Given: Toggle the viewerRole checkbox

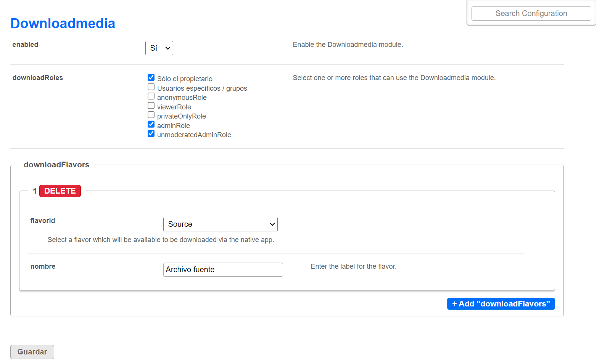Looking at the screenshot, I should click(151, 106).
